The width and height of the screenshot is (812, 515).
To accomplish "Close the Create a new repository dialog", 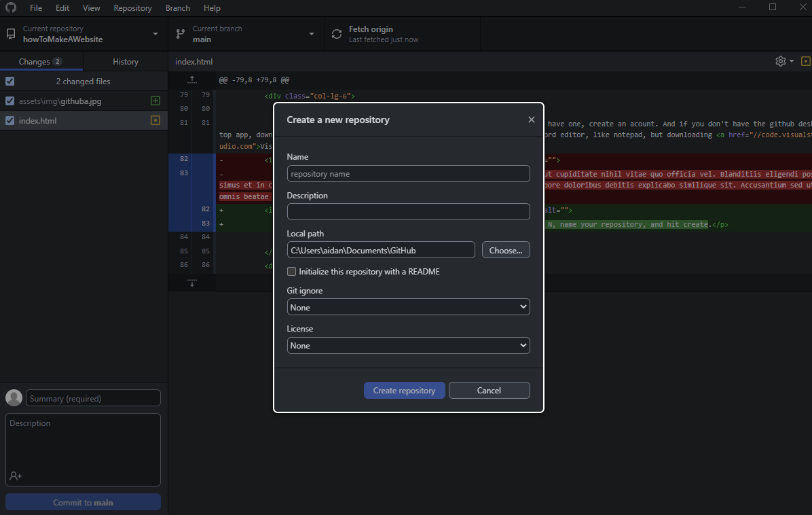I will point(531,120).
